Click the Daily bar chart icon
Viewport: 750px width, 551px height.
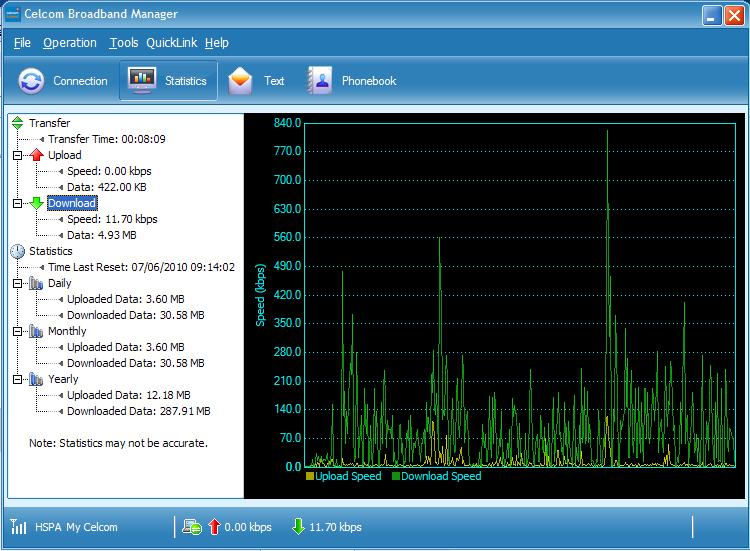point(36,283)
